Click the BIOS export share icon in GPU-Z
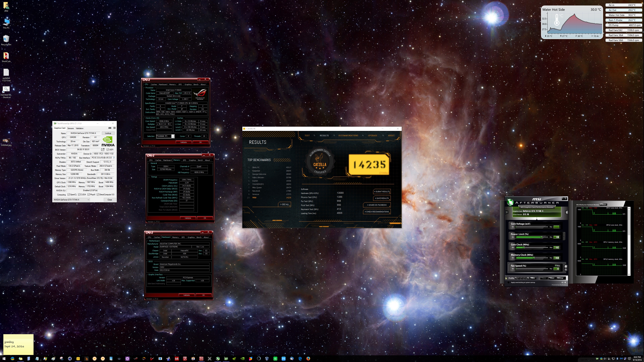The image size is (644, 362). pyautogui.click(x=103, y=149)
